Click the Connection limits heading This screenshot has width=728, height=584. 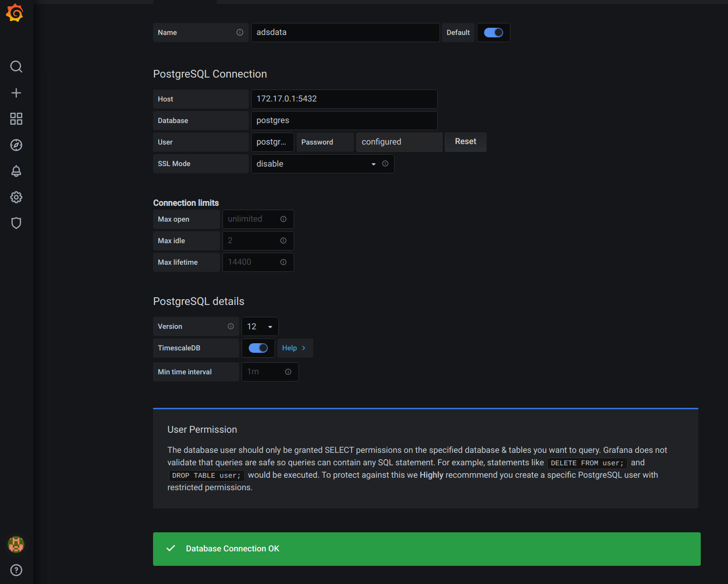pos(186,203)
